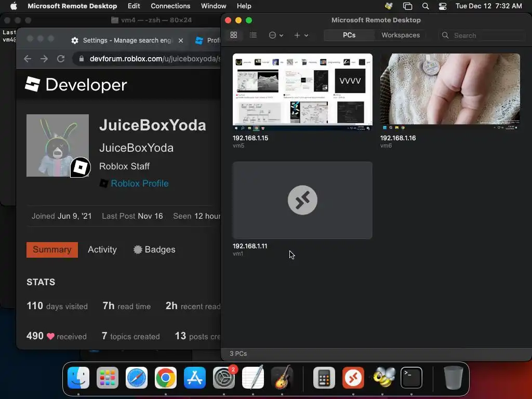Switch to grid view in Remote Desktop
The height and width of the screenshot is (399, 532).
tap(234, 35)
